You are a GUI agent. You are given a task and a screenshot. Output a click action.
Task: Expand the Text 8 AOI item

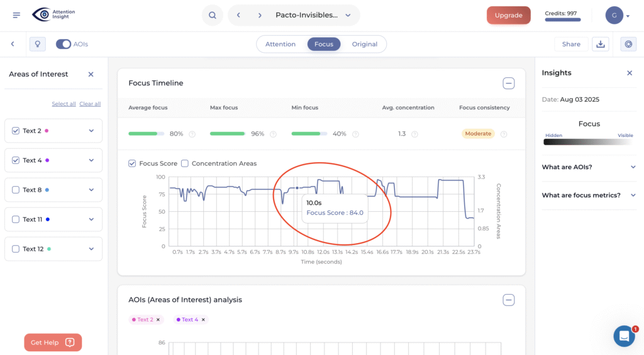pyautogui.click(x=91, y=190)
